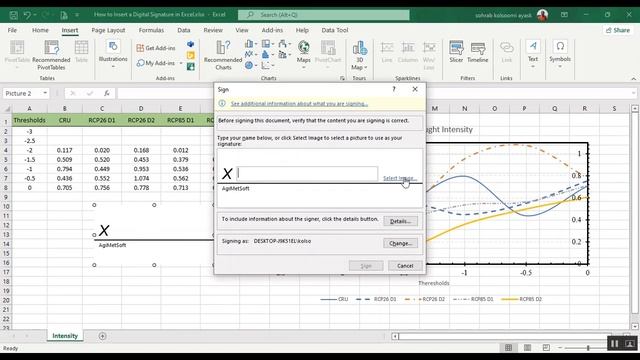The height and width of the screenshot is (360, 640).
Task: Open the Data tab
Action: 184,30
